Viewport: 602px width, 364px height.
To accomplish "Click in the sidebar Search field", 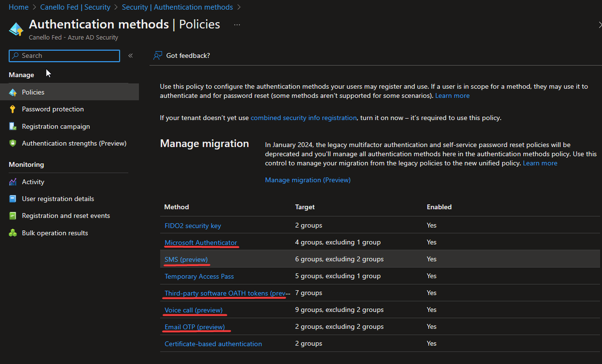I will point(64,56).
